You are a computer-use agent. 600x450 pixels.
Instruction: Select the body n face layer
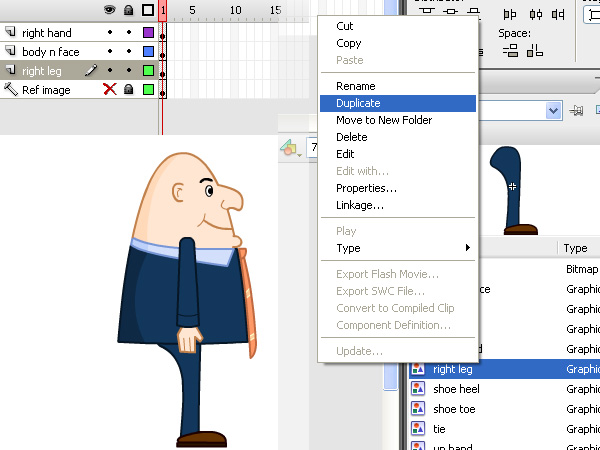click(x=51, y=52)
